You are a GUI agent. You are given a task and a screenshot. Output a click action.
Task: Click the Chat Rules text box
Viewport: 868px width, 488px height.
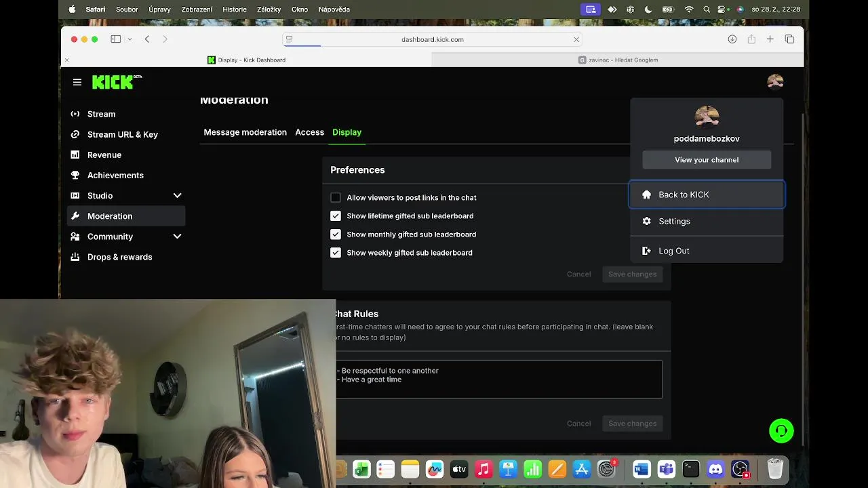coord(499,380)
